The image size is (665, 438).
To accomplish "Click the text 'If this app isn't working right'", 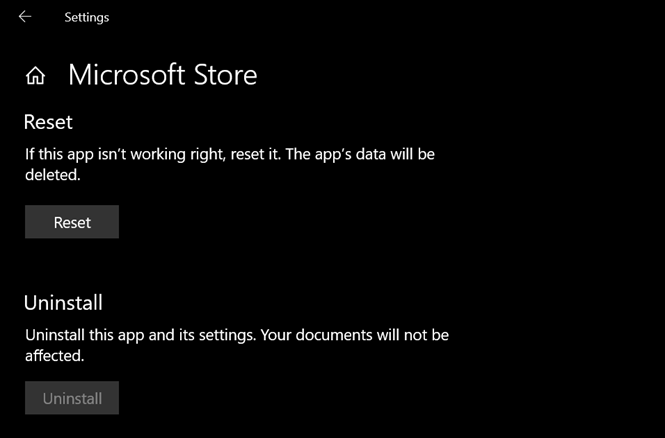I will [x=124, y=154].
